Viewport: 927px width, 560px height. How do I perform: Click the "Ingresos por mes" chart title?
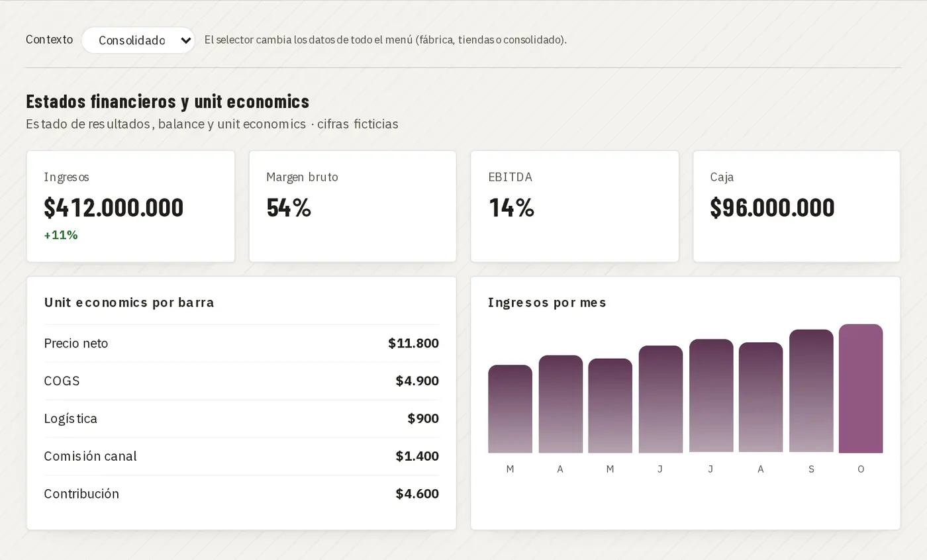(x=547, y=303)
